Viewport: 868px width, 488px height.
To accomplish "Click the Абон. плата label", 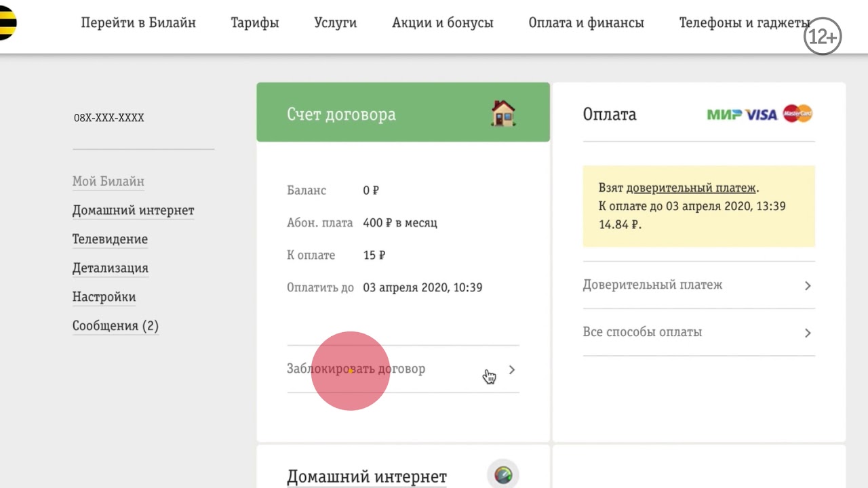I will click(320, 223).
